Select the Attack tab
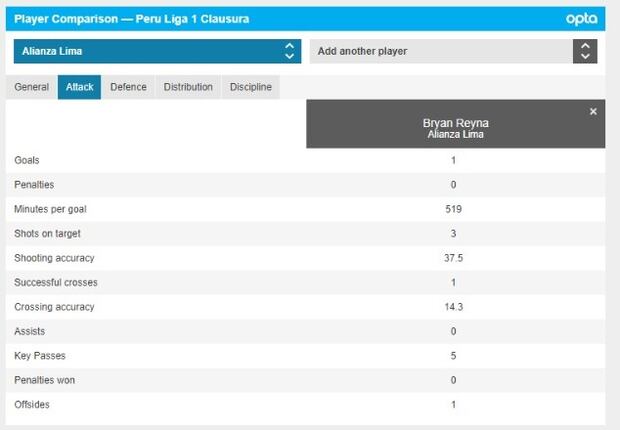 point(79,87)
